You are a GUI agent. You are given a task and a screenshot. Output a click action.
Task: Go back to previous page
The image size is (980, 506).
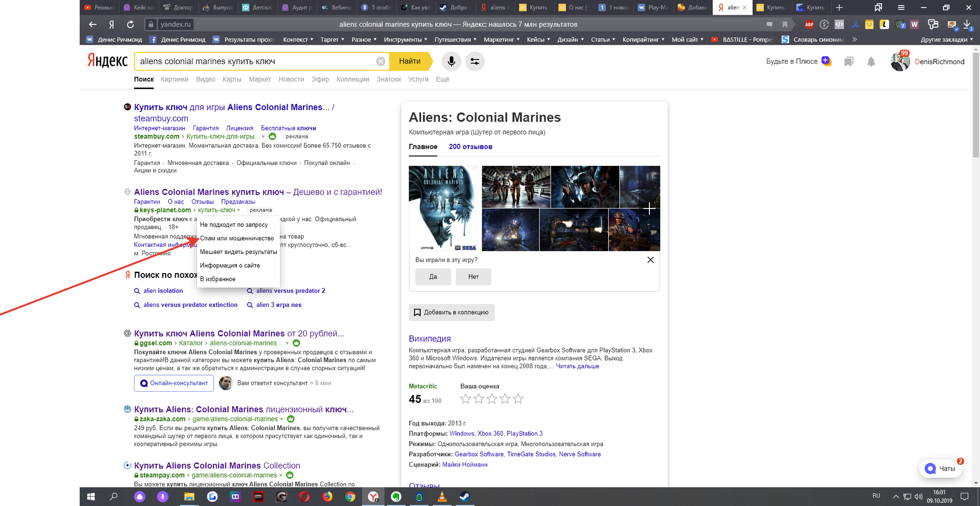[93, 24]
